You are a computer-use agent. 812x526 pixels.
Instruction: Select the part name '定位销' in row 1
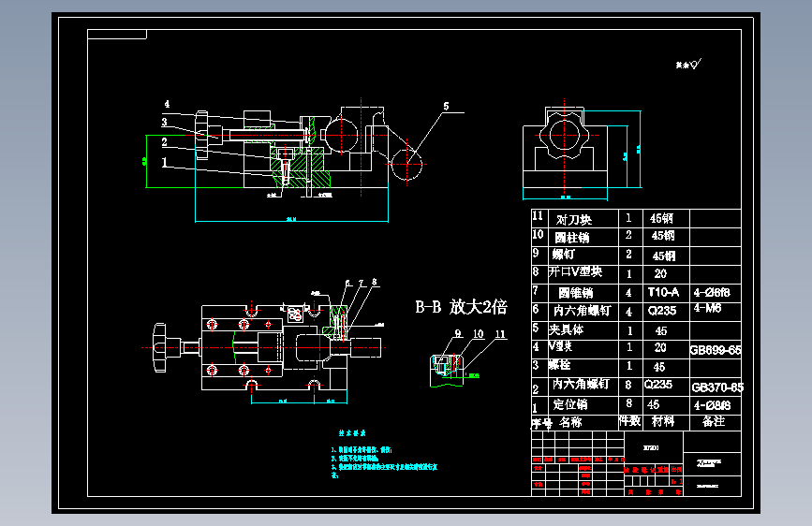(x=570, y=404)
